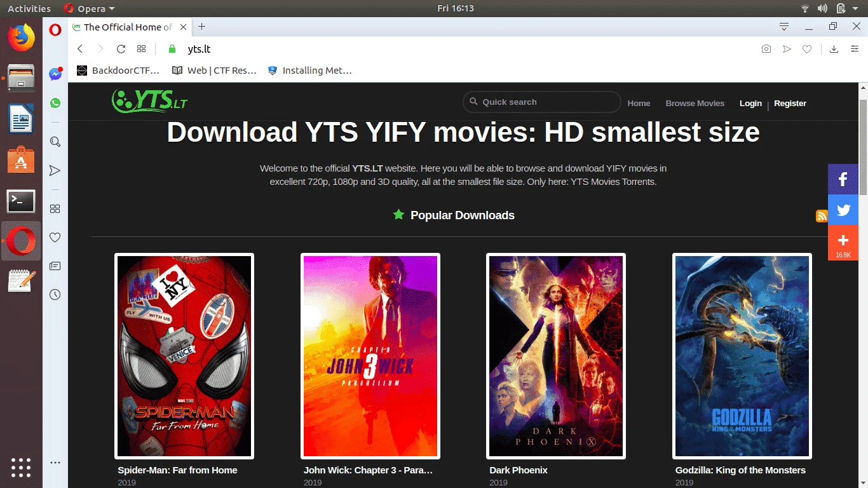Open Spider-Man: Far from Home title link
The height and width of the screenshot is (488, 868).
(177, 470)
